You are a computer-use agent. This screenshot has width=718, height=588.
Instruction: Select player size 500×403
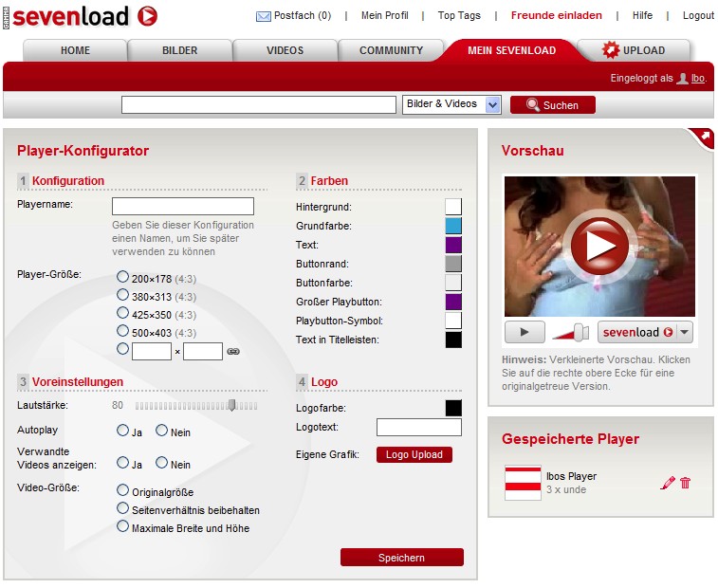click(x=122, y=331)
